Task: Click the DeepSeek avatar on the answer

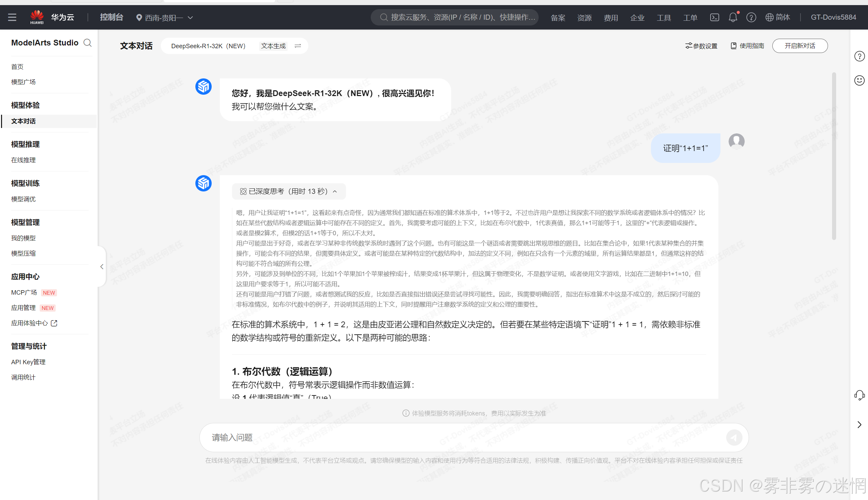Action: pyautogui.click(x=204, y=183)
